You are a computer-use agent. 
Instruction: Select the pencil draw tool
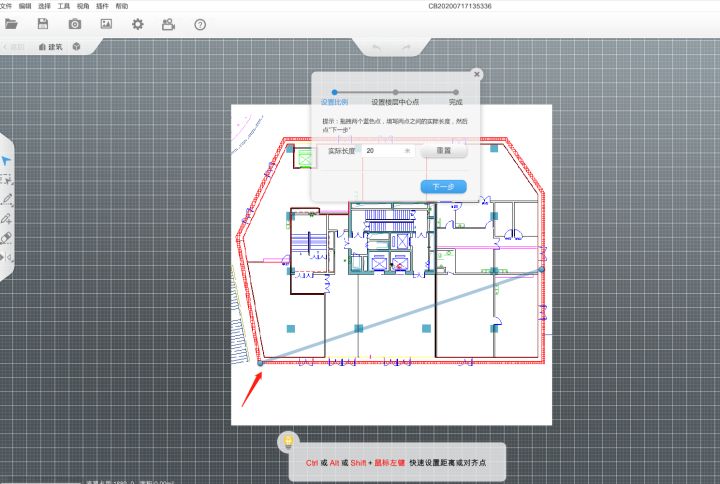(x=6, y=199)
